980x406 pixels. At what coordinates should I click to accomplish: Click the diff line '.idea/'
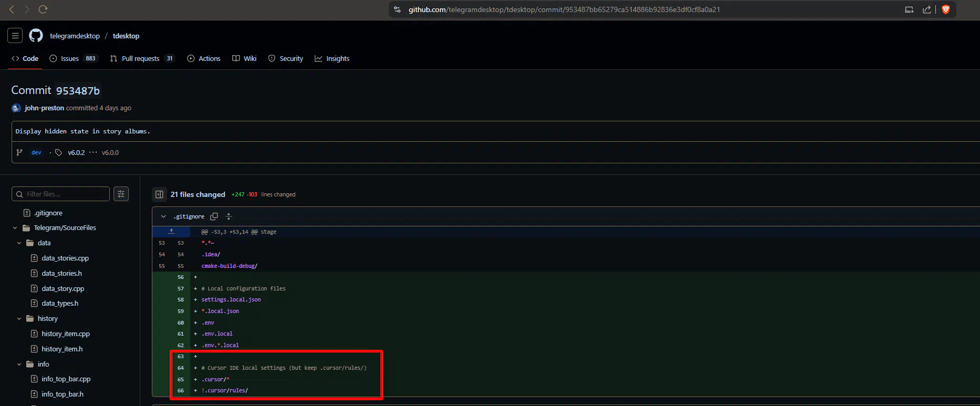211,254
